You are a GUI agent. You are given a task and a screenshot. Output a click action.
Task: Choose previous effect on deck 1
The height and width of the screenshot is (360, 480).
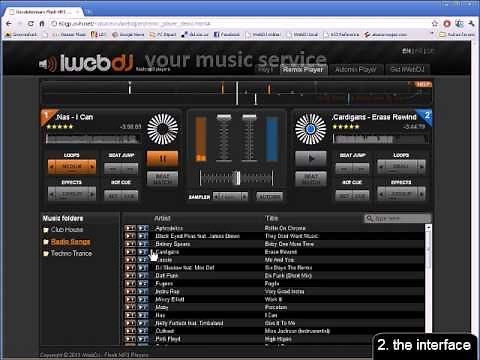tap(52, 194)
